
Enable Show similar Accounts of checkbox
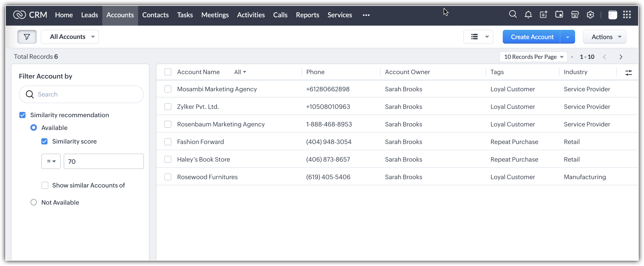click(45, 185)
